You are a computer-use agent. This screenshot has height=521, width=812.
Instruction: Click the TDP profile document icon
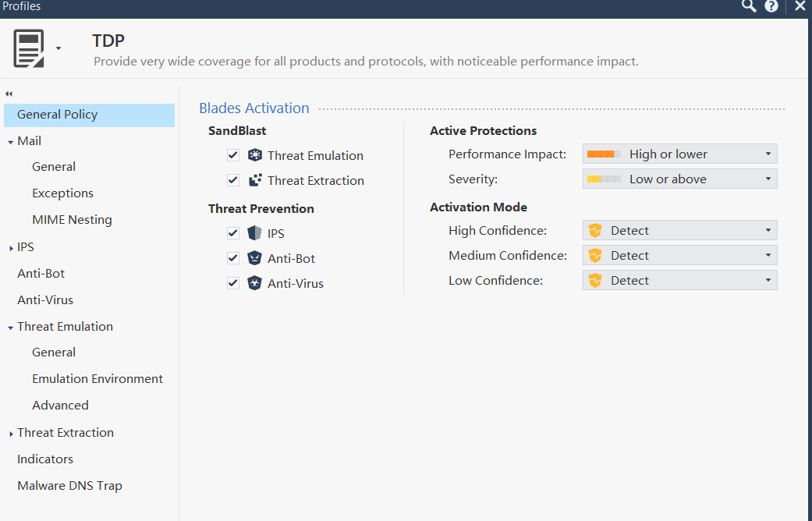coord(28,48)
